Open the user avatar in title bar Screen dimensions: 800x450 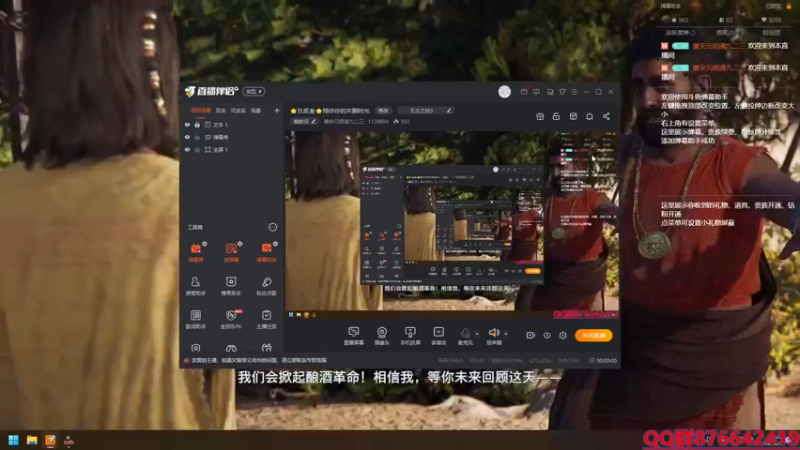504,92
